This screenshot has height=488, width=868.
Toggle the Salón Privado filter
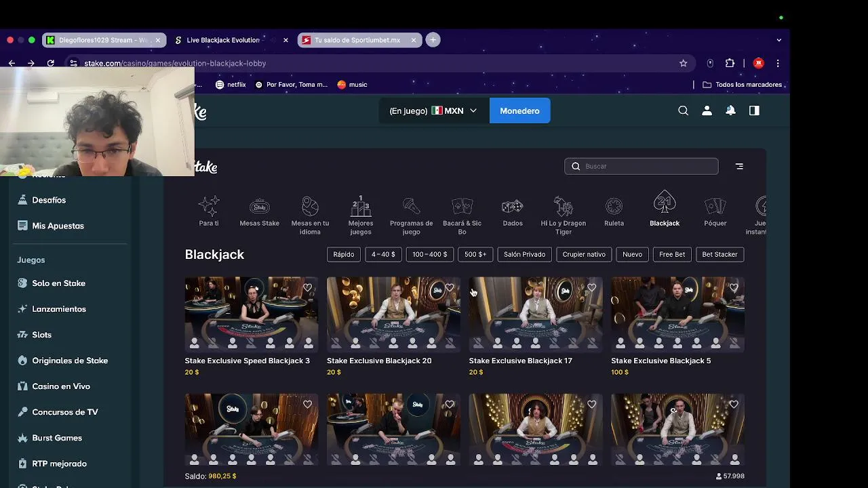524,254
